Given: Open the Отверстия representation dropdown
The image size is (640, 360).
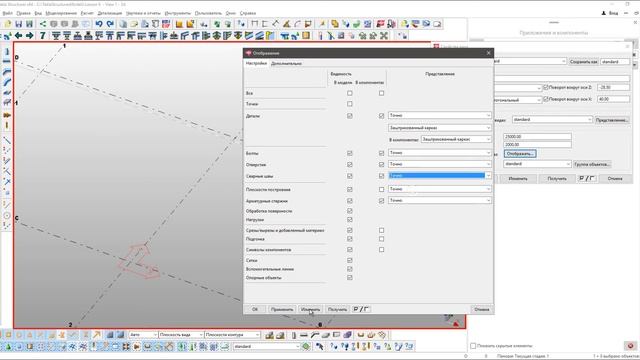Looking at the screenshot, I should (440, 164).
